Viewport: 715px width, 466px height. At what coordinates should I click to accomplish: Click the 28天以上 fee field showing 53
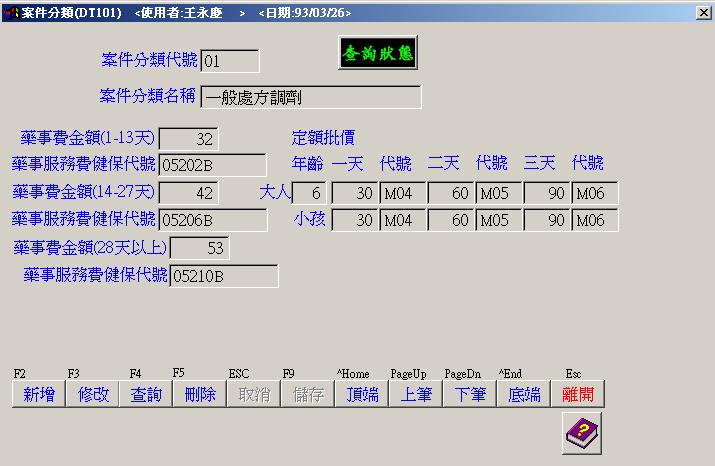coord(199,247)
